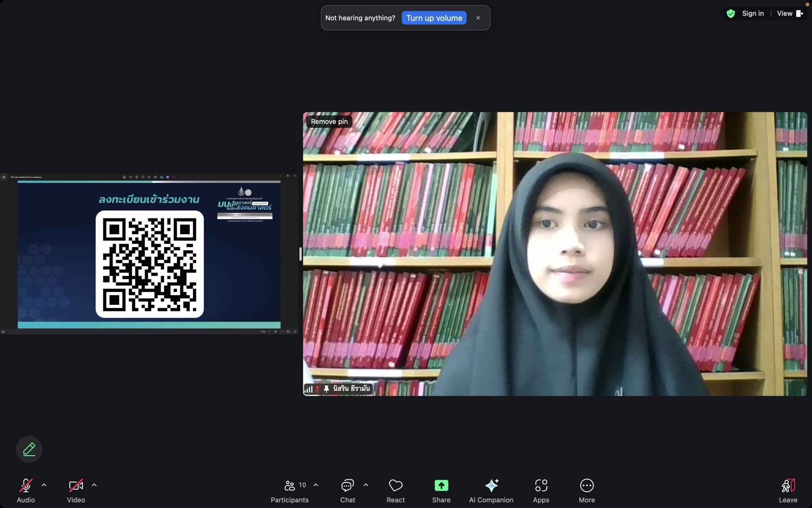
Task: Click the divider handle between shared screen and video
Action: (300, 254)
